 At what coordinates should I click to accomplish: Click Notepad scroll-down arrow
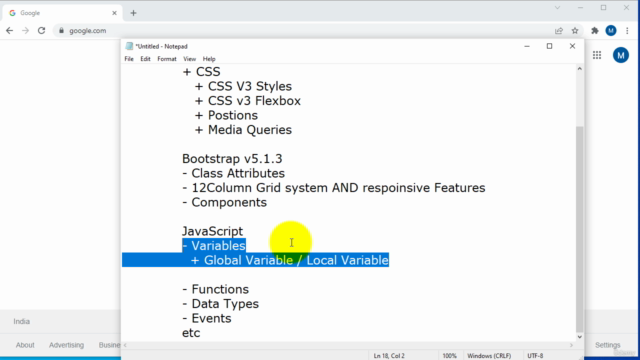580,337
